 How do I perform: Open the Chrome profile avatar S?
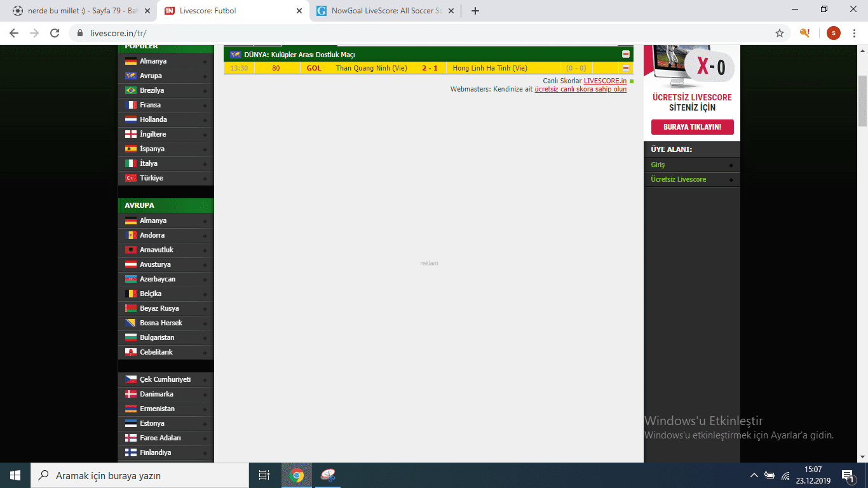(833, 33)
